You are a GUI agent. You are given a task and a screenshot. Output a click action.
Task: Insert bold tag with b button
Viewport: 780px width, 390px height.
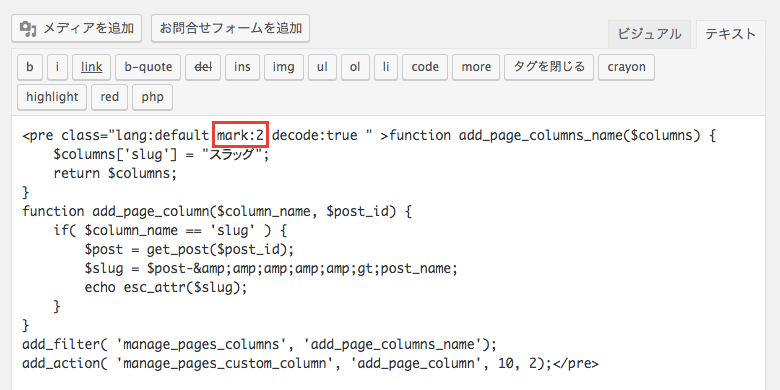[30, 67]
